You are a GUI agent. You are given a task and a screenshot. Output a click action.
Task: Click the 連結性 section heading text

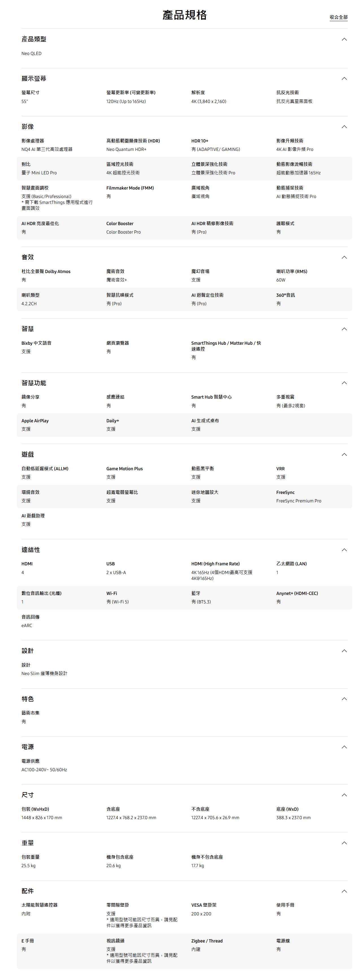click(x=30, y=550)
